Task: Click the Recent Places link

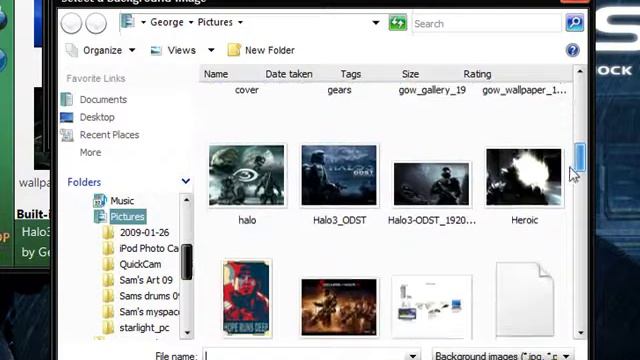Action: [109, 135]
